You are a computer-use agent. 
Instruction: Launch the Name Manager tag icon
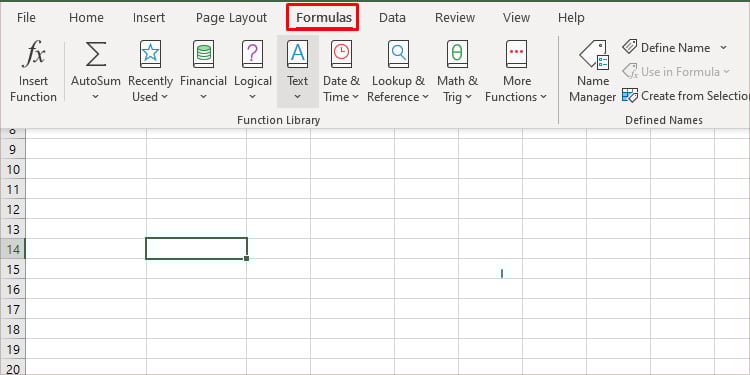pyautogui.click(x=593, y=55)
